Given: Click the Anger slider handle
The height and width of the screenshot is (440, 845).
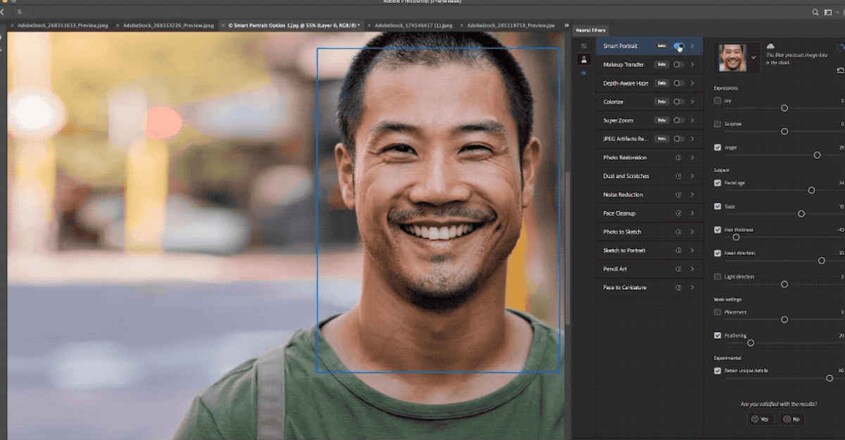Looking at the screenshot, I should 817,155.
